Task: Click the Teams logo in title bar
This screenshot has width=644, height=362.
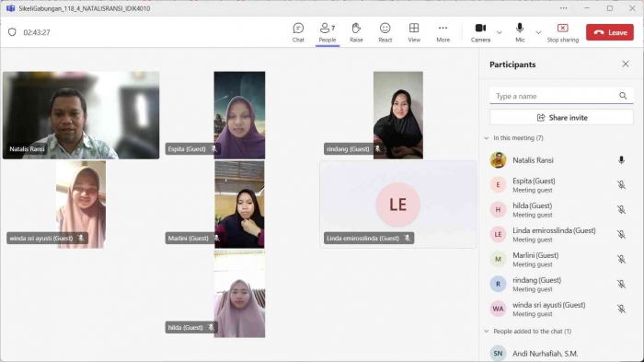Action: pyautogui.click(x=11, y=8)
